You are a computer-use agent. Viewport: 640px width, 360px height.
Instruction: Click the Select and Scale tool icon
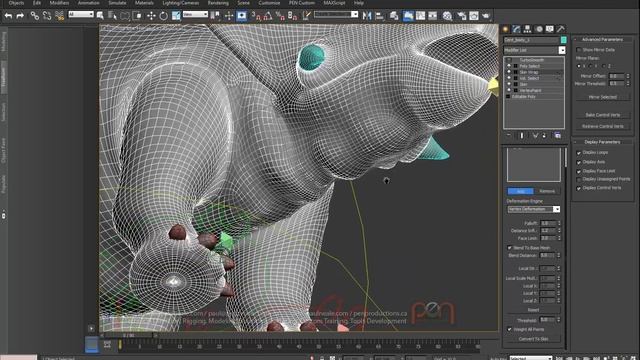[176, 16]
